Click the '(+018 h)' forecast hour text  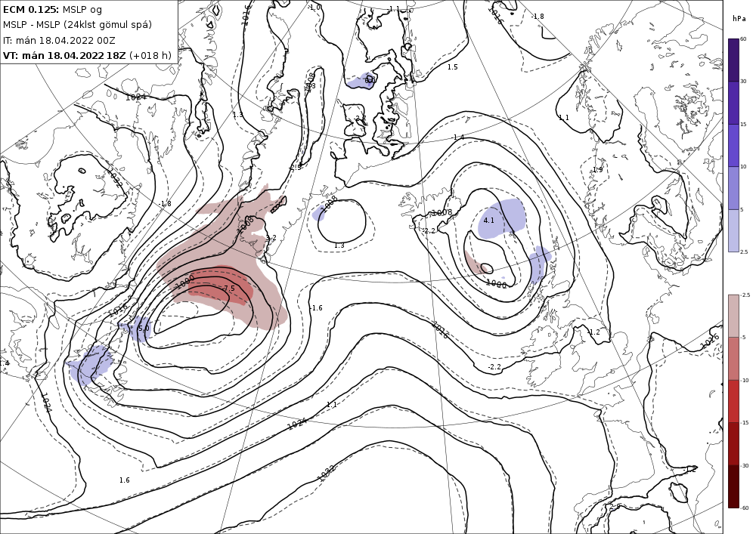tap(150, 55)
